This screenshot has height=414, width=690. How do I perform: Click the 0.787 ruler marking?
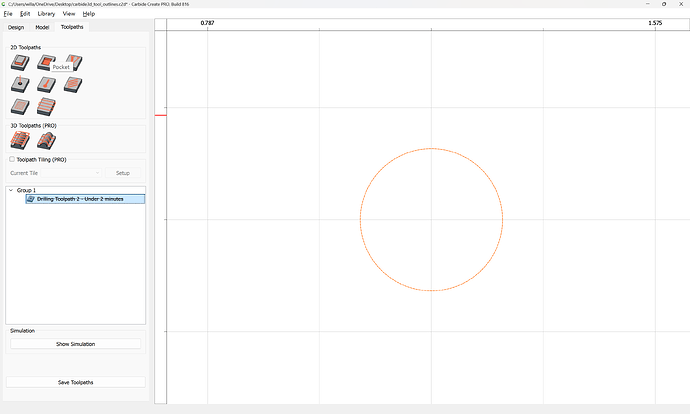click(x=207, y=23)
